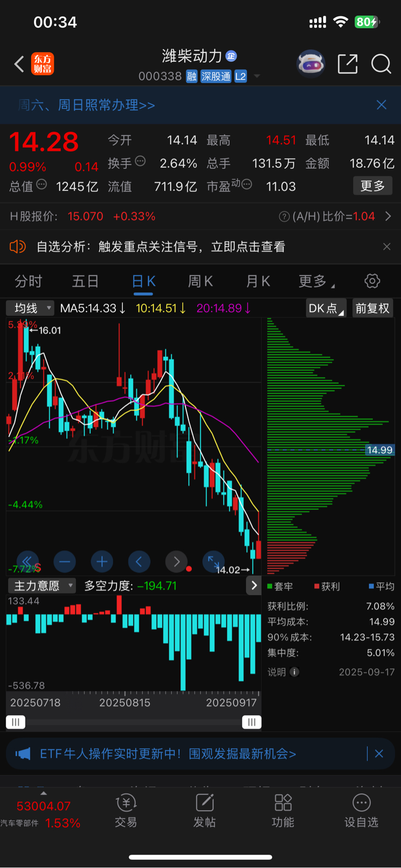Move chart left with left chevron
This screenshot has width=401, height=868.
[139, 562]
